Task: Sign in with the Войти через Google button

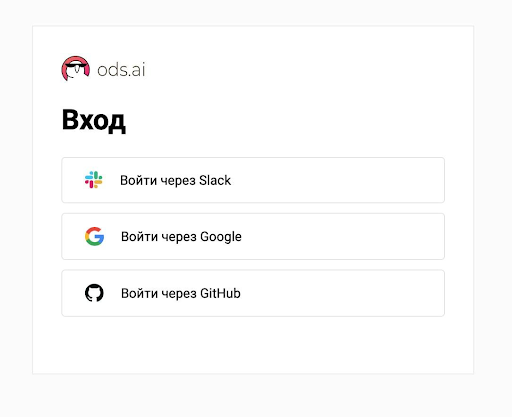Action: 253,236
